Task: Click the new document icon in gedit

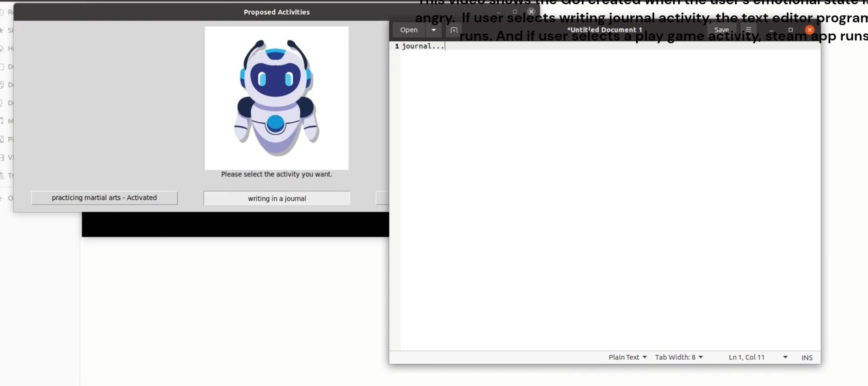Action: coord(454,30)
